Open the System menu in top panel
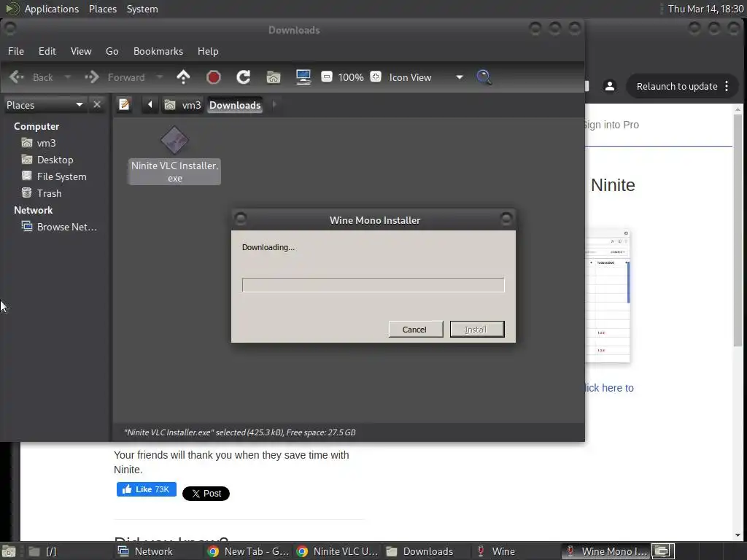747x560 pixels. [x=142, y=9]
